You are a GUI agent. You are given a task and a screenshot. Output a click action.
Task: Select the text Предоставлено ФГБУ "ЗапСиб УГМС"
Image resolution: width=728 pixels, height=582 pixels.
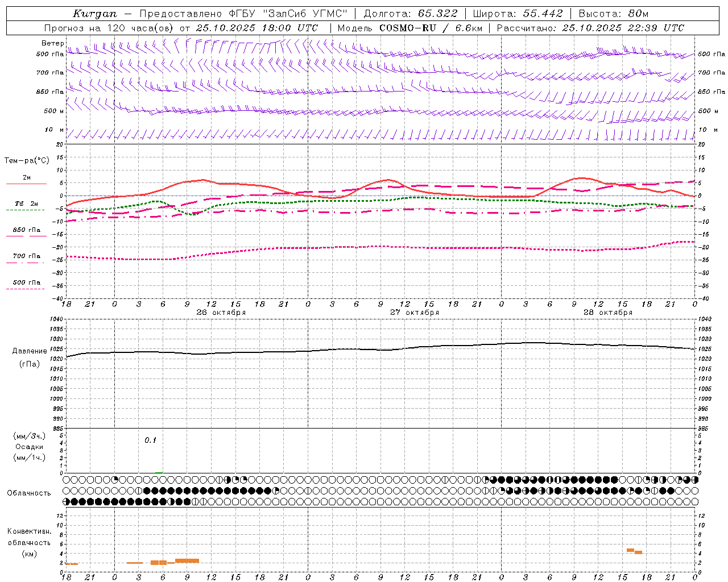pos(243,14)
